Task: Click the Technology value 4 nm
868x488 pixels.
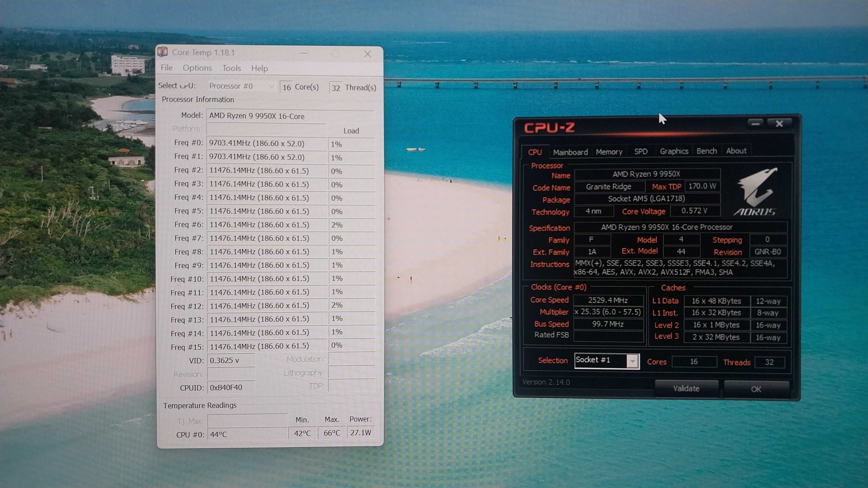Action: pos(593,211)
